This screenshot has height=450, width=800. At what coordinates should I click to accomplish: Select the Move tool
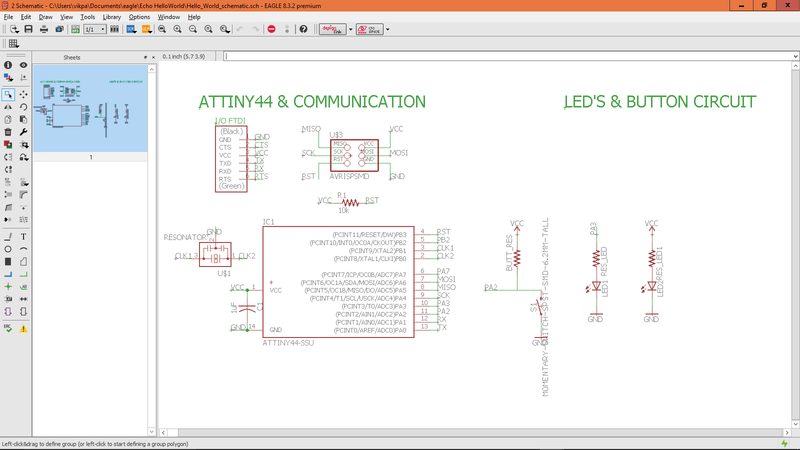[23, 94]
